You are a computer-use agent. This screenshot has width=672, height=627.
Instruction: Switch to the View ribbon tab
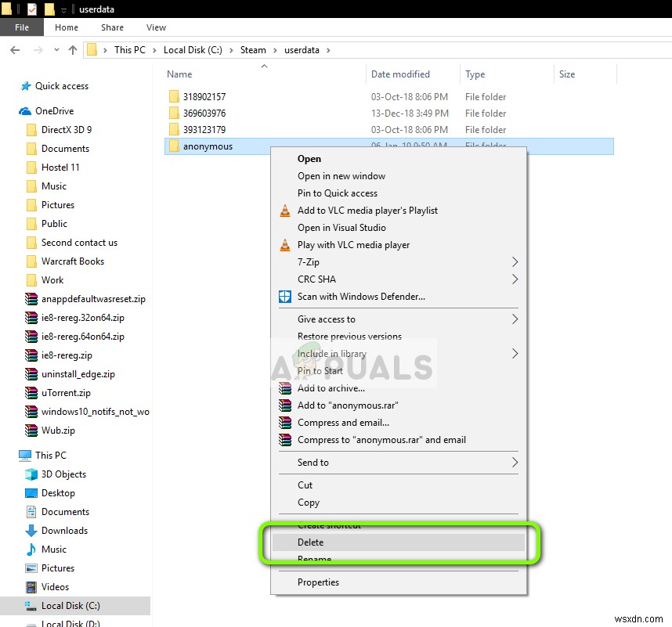[x=156, y=27]
